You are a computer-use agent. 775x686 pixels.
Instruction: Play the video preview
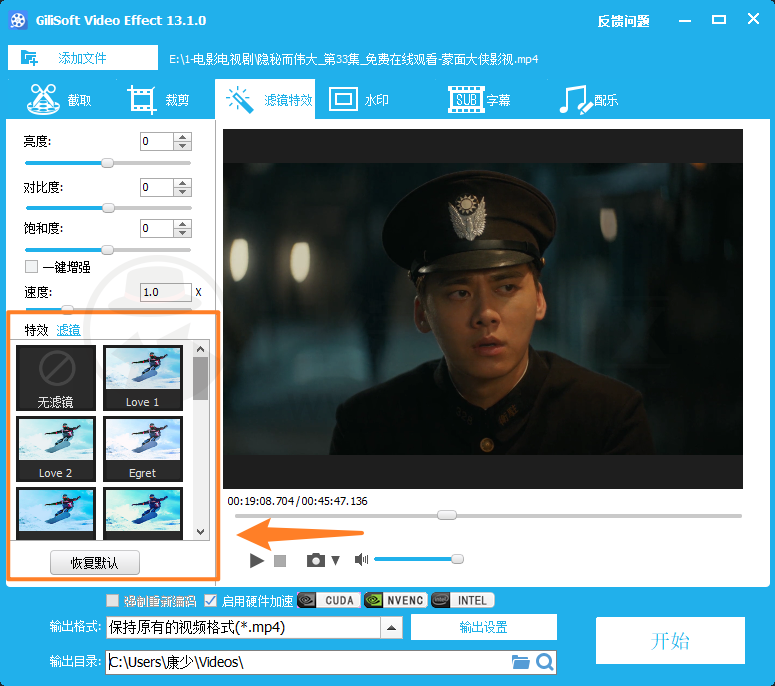coord(257,560)
